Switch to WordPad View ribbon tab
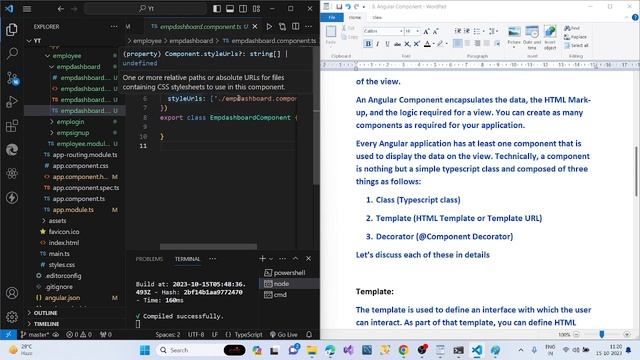 377,18
